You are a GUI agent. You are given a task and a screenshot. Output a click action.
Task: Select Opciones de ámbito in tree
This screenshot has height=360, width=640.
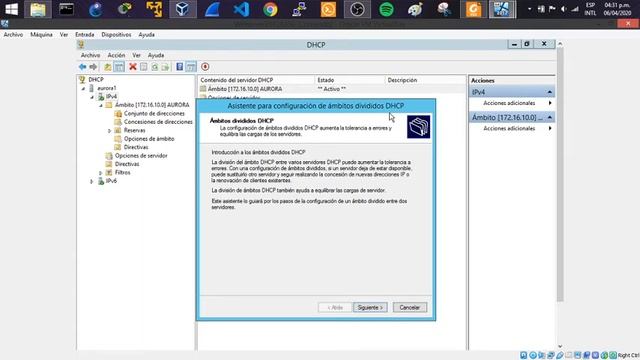tap(149, 139)
